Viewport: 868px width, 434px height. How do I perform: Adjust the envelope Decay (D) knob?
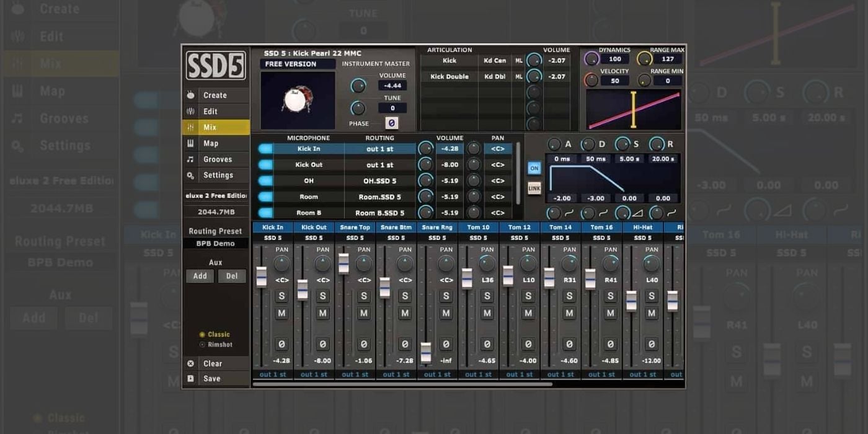click(x=588, y=144)
